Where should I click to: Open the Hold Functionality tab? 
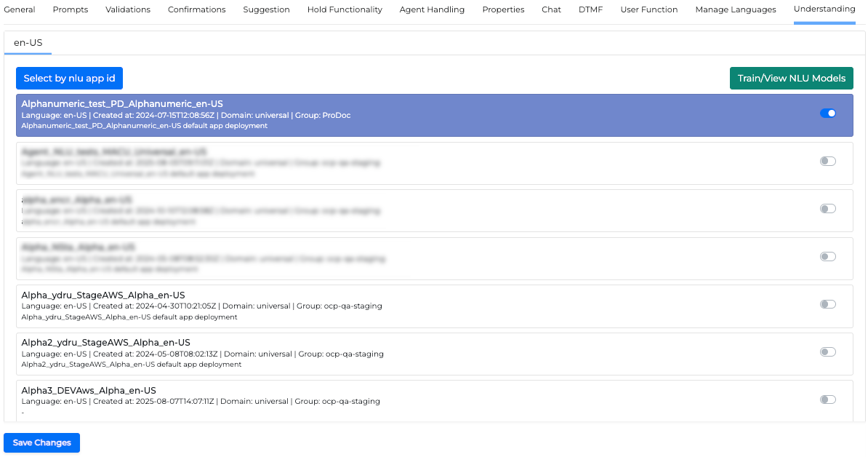click(345, 10)
